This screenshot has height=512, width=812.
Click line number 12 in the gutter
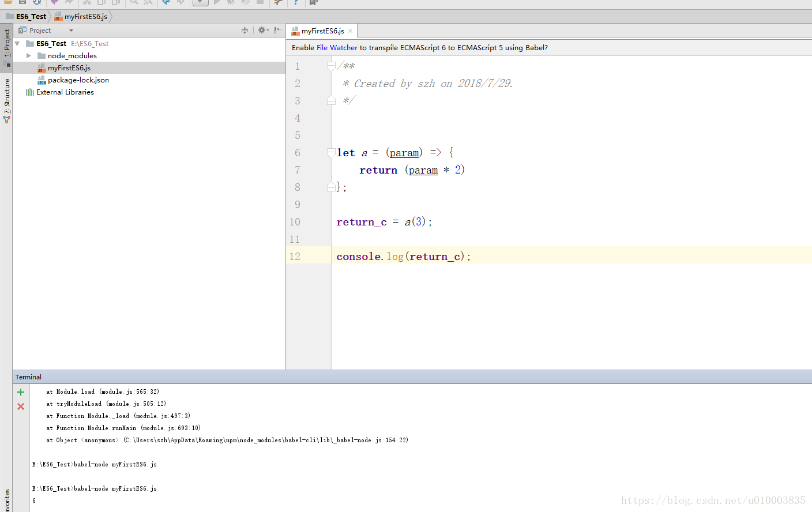295,257
